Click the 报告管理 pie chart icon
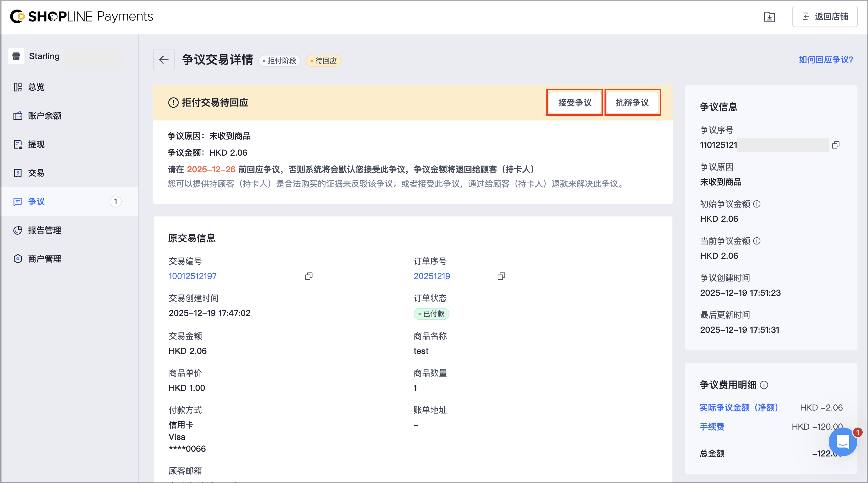The height and width of the screenshot is (483, 868). pyautogui.click(x=18, y=230)
